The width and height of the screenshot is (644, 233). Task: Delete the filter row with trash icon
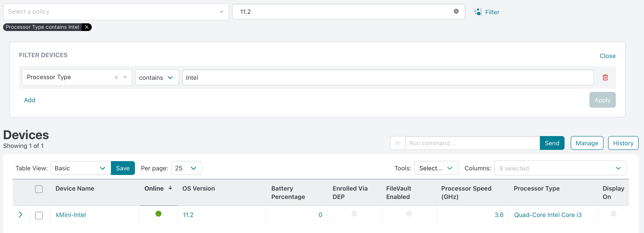(605, 77)
